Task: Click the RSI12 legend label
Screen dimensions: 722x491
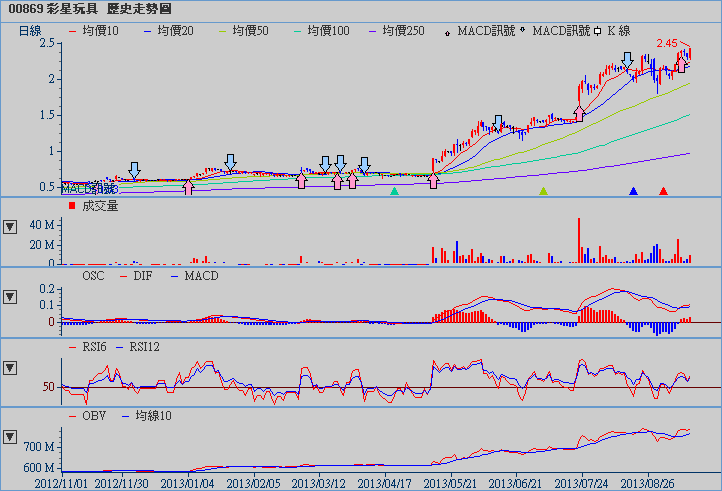Action: point(140,346)
